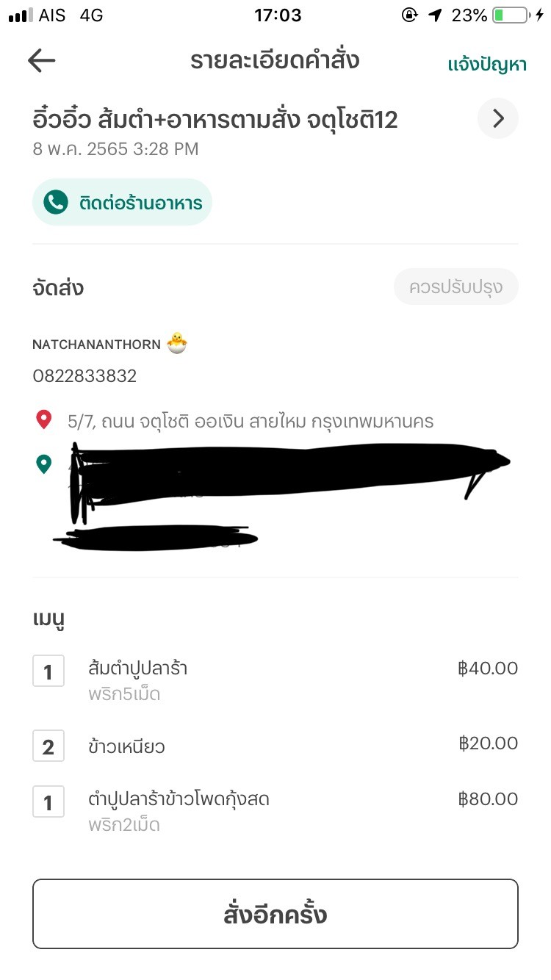This screenshot has height=980, width=551.
Task: Click the green drop-off location pin
Action: 45,464
